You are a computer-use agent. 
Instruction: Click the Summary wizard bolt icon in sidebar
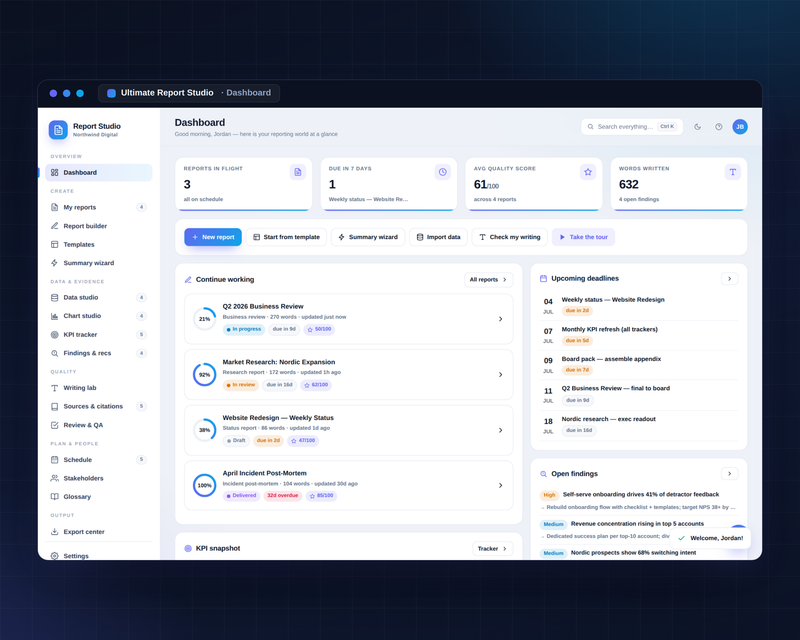pyautogui.click(x=55, y=263)
